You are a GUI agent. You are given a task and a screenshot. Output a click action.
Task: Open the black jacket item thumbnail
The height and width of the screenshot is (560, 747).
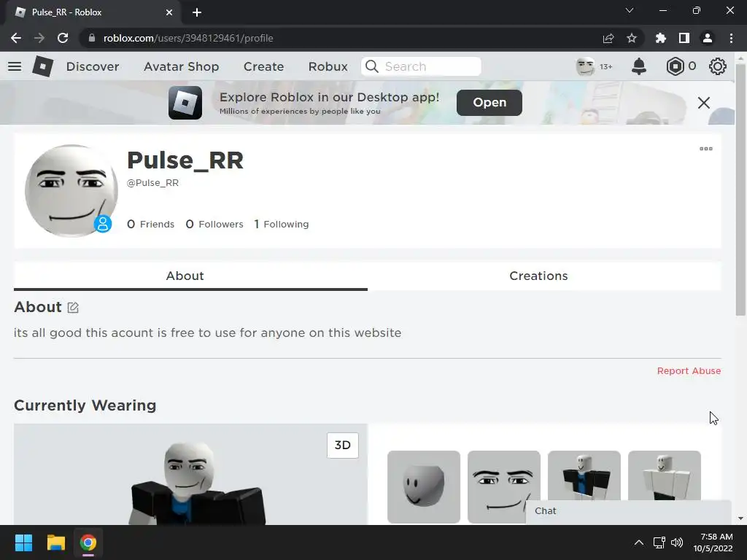(x=584, y=475)
